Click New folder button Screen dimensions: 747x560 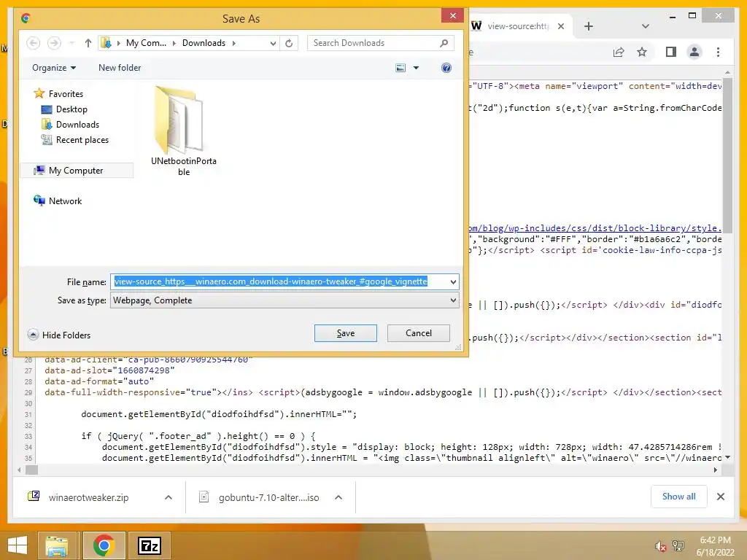coord(120,68)
